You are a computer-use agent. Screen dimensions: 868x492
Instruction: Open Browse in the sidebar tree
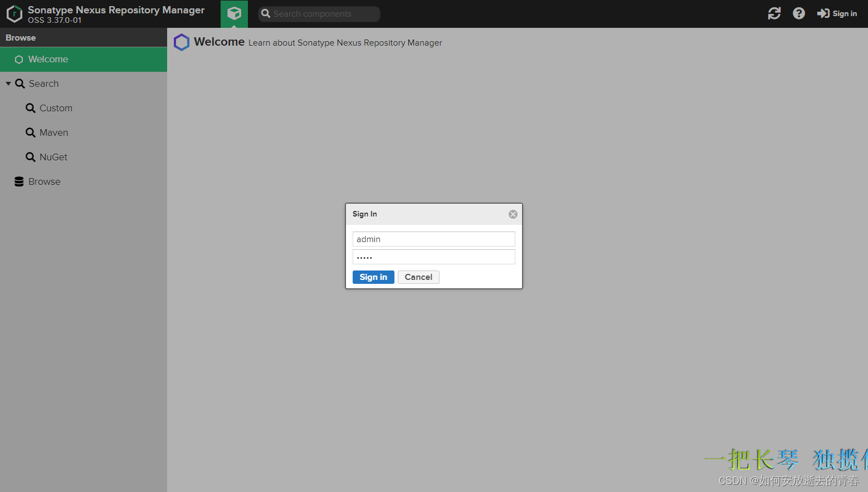(84, 181)
